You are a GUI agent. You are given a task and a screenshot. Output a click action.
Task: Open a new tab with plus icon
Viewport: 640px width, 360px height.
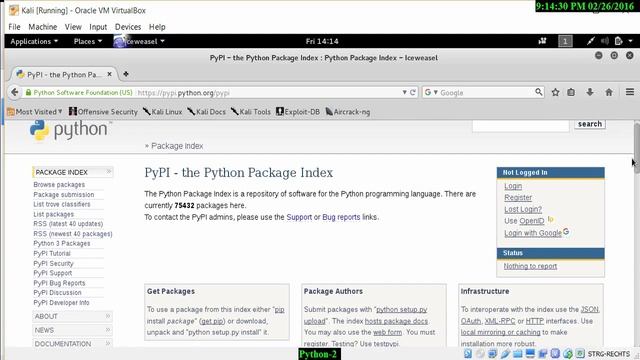pos(126,74)
